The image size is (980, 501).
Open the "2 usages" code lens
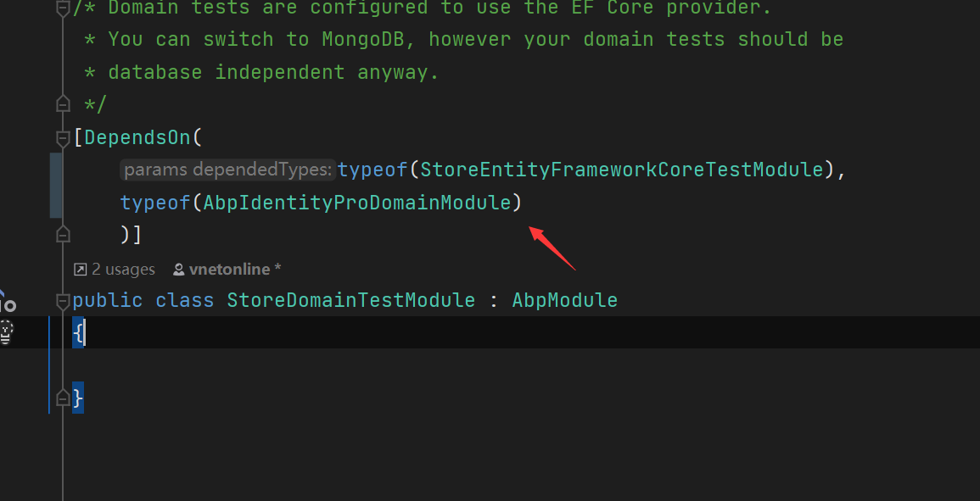(122, 270)
